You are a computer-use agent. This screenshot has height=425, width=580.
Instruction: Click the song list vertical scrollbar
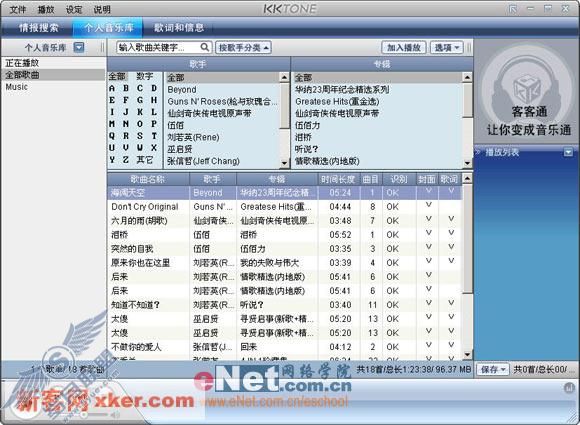coord(467,266)
